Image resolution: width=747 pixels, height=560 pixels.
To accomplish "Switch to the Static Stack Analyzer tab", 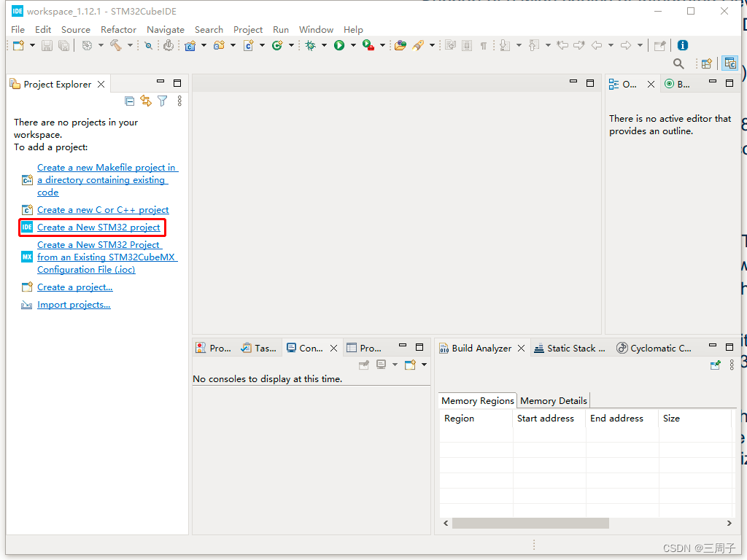I will coord(570,349).
